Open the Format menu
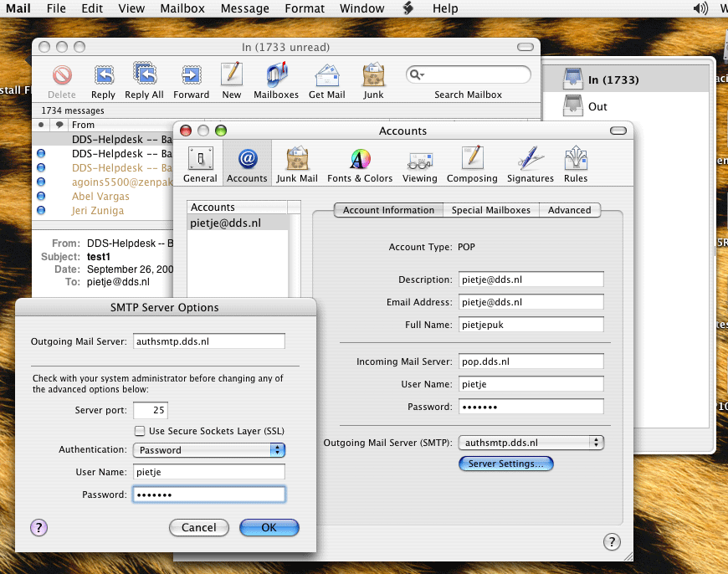Viewport: 728px width, 574px height. [x=305, y=8]
